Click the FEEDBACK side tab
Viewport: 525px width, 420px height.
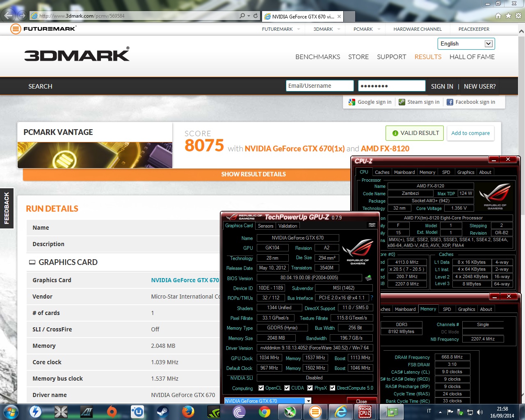point(7,208)
